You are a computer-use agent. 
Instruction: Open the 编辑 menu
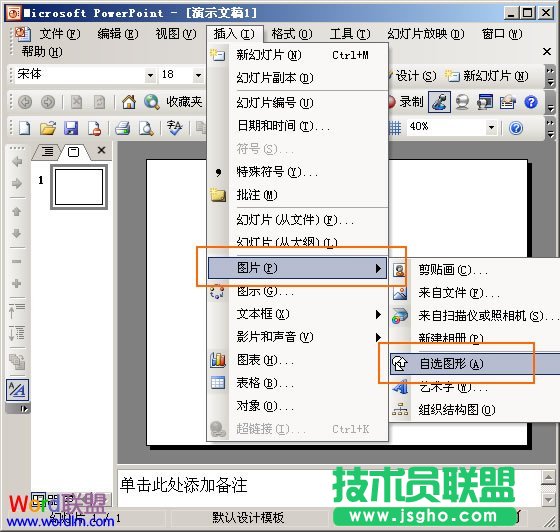118,34
